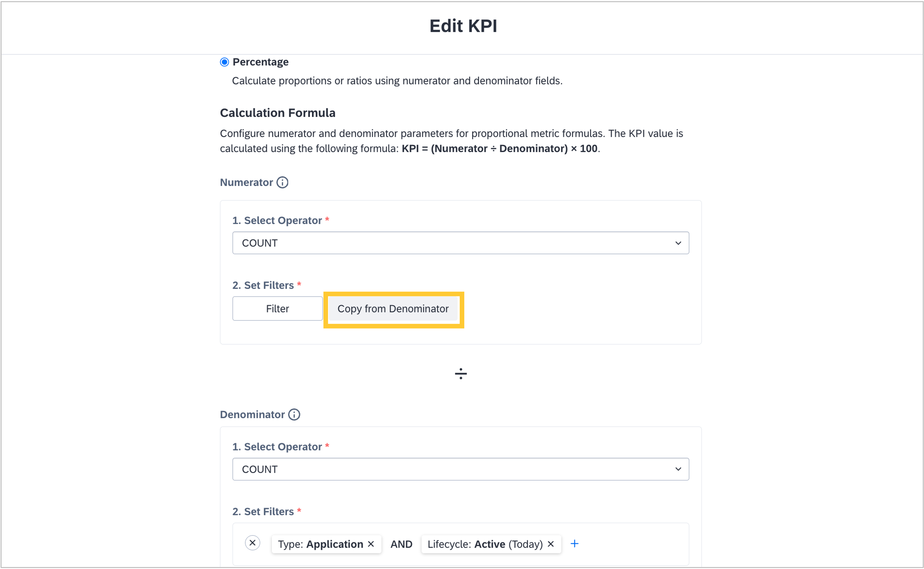924x569 pixels.
Task: Clear all denominator filters with circled X
Action: click(x=252, y=543)
